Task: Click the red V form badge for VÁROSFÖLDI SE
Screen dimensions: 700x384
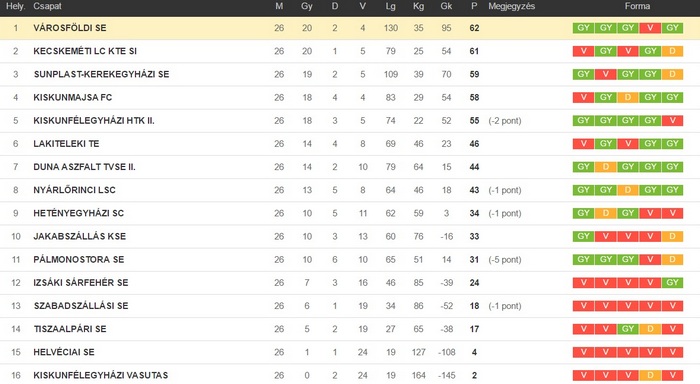Action: pyautogui.click(x=650, y=28)
